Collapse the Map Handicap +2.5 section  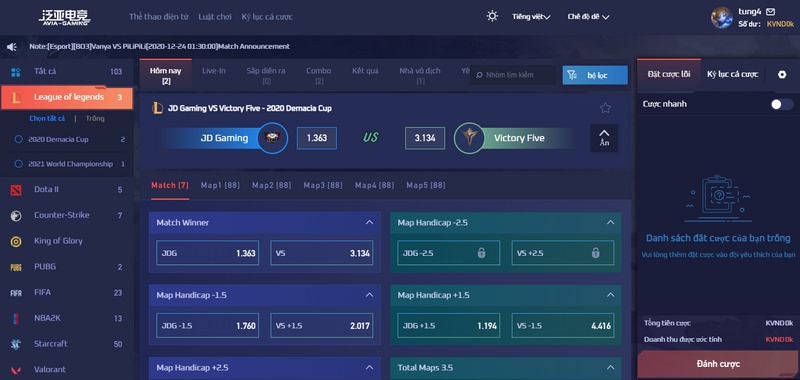pos(369,367)
